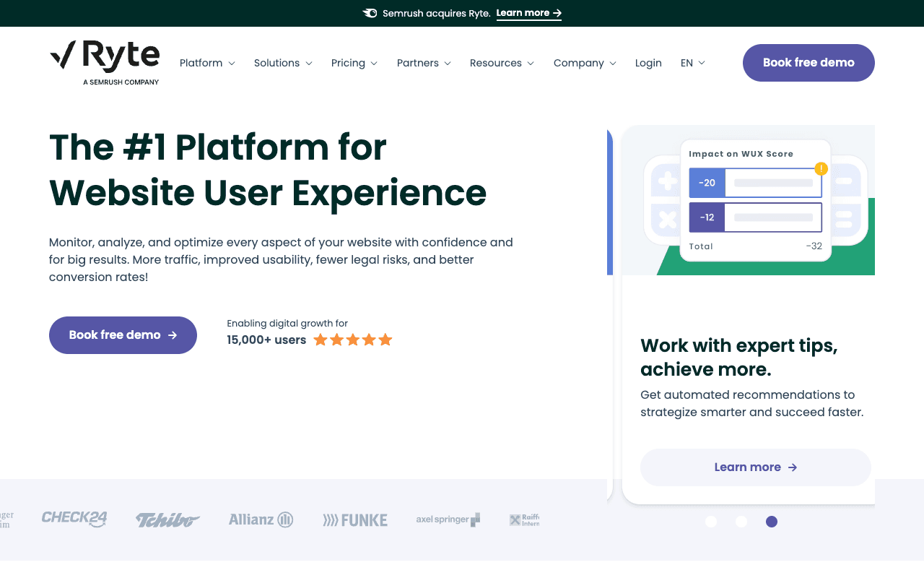Click the hero Book free demo button
The width and height of the screenshot is (924, 578).
click(123, 335)
